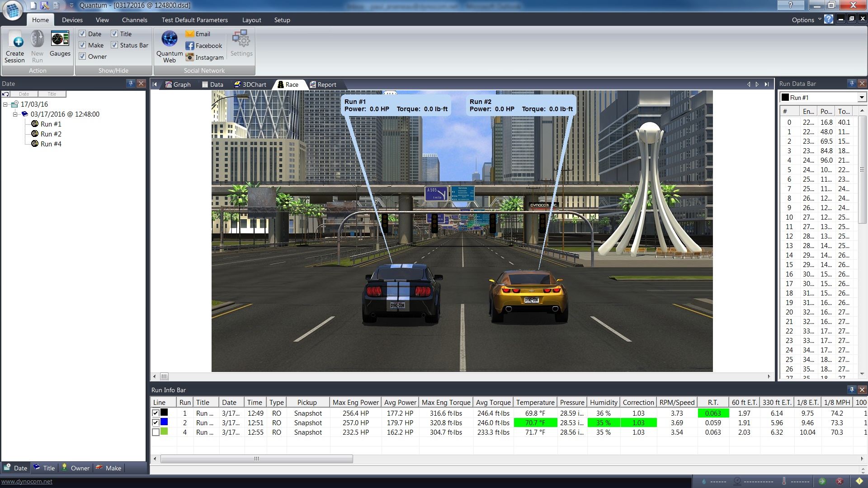Click the yellow warning diamond icon
Image resolution: width=868 pixels, height=488 pixels.
pos(859,481)
